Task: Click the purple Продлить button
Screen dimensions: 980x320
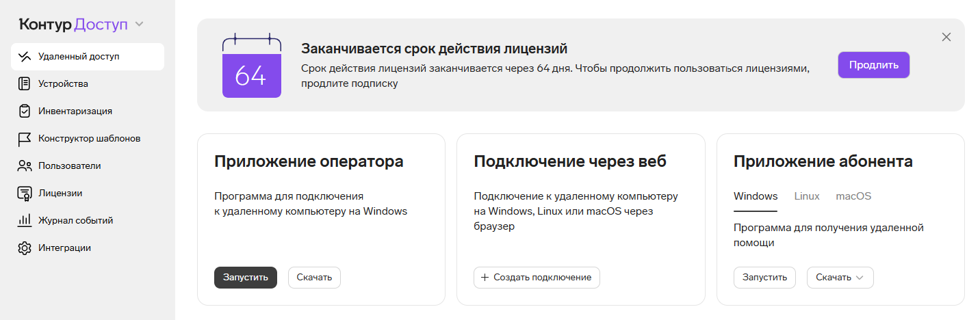Action: [x=873, y=65]
